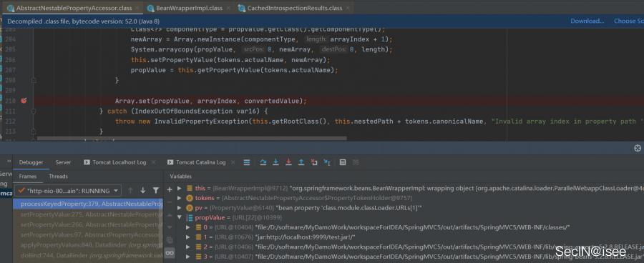Expand array element 1 with test.jar URL
Screen dimensions: 644x263
pyautogui.click(x=188, y=237)
